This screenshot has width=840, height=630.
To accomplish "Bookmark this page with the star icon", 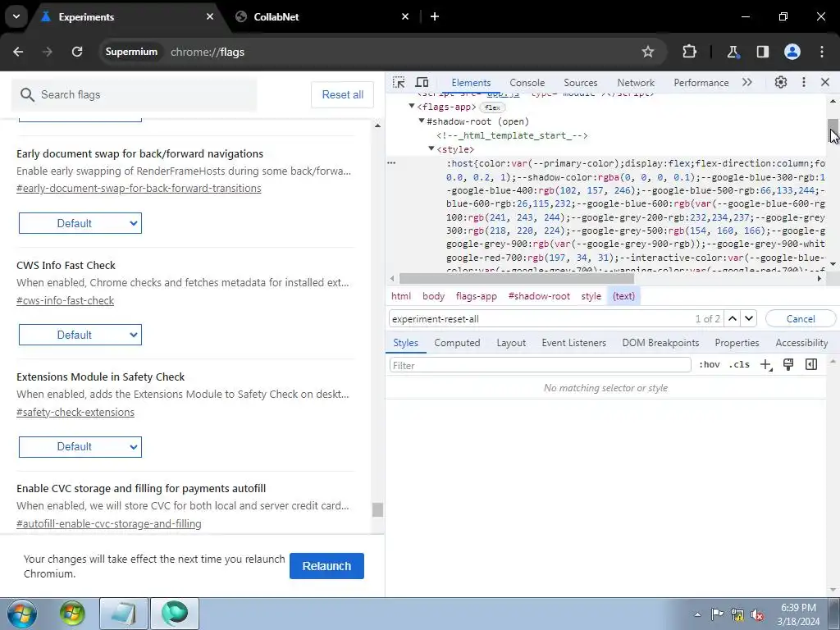I will pos(648,52).
